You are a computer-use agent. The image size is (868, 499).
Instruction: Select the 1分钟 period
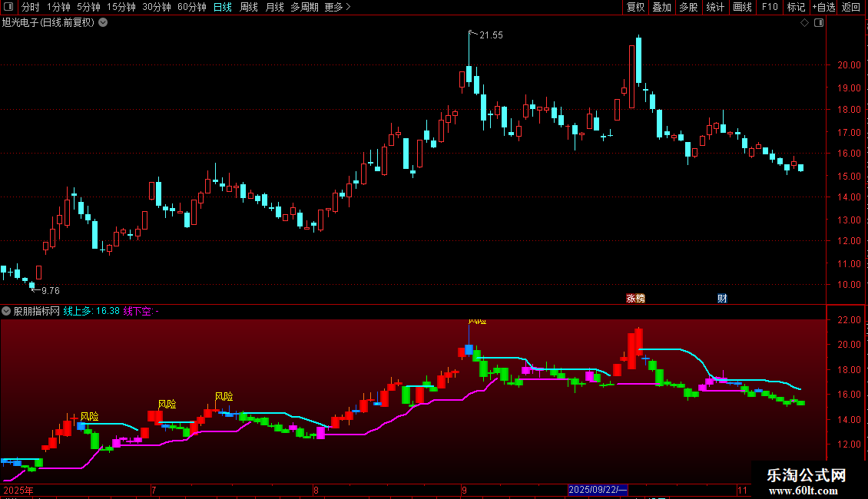[x=58, y=7]
